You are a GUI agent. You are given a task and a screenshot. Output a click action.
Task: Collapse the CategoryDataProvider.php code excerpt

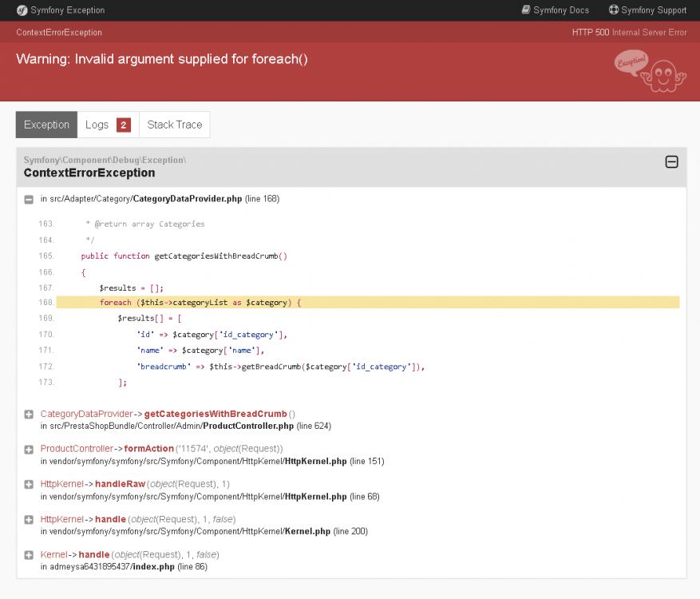point(28,198)
